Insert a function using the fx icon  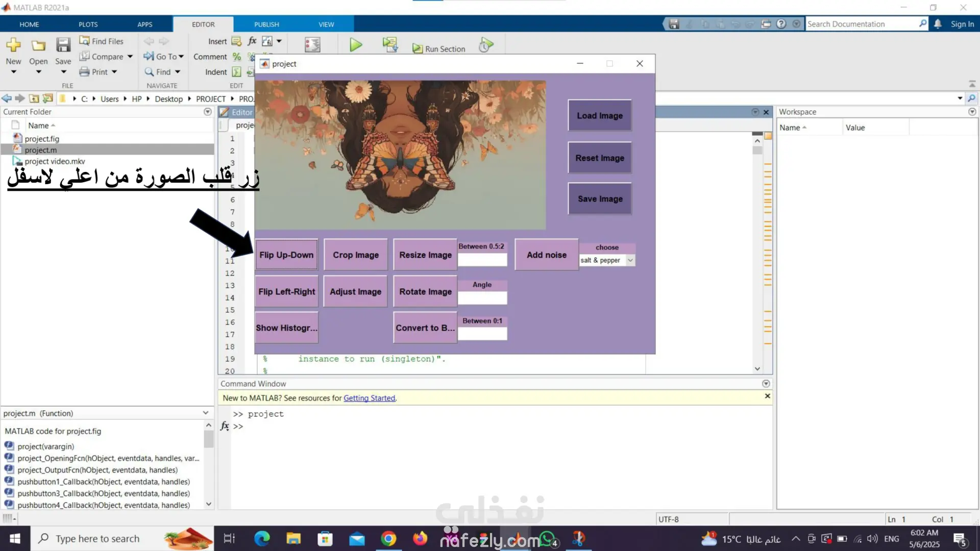pyautogui.click(x=252, y=41)
